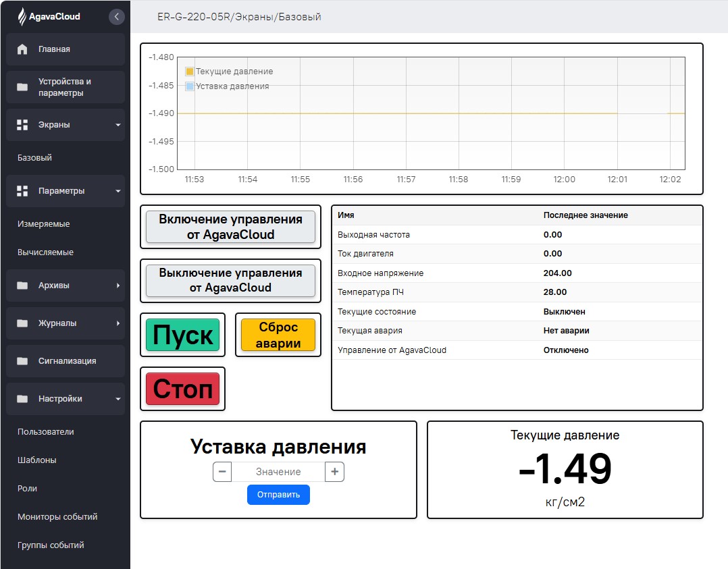Click the grid icon beside Экраны
The image size is (728, 569).
point(22,125)
